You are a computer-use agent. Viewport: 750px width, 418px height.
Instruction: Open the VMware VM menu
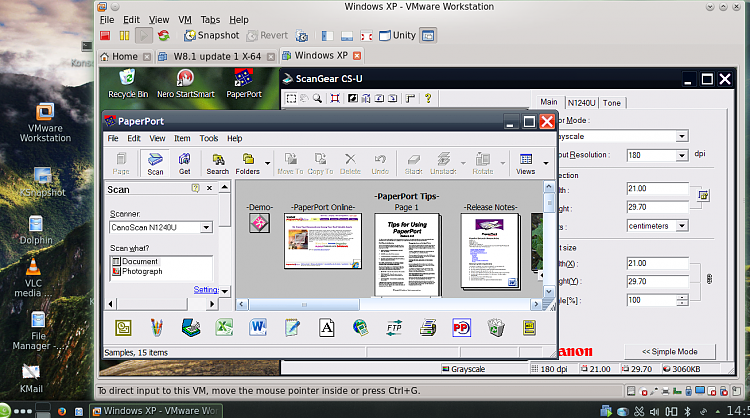[185, 20]
